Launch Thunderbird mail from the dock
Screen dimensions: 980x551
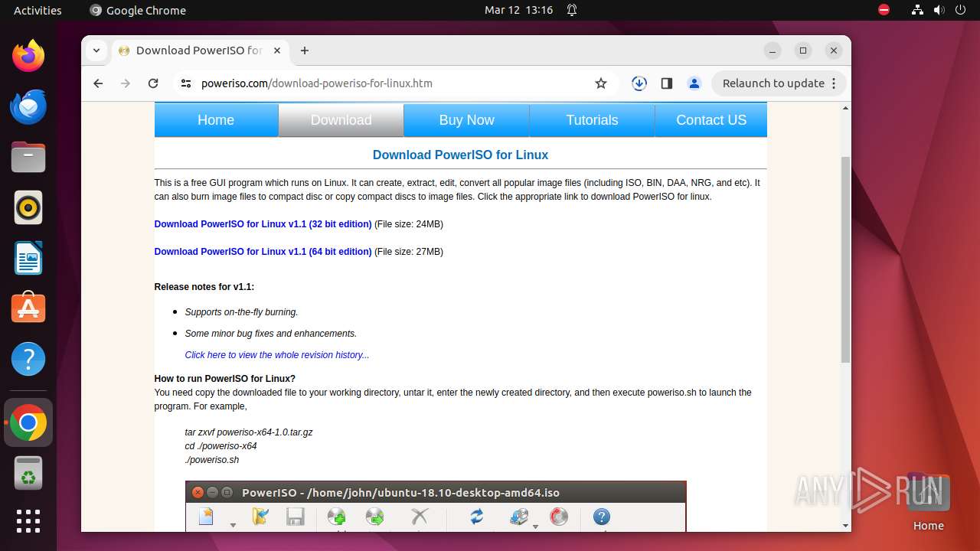pyautogui.click(x=28, y=106)
